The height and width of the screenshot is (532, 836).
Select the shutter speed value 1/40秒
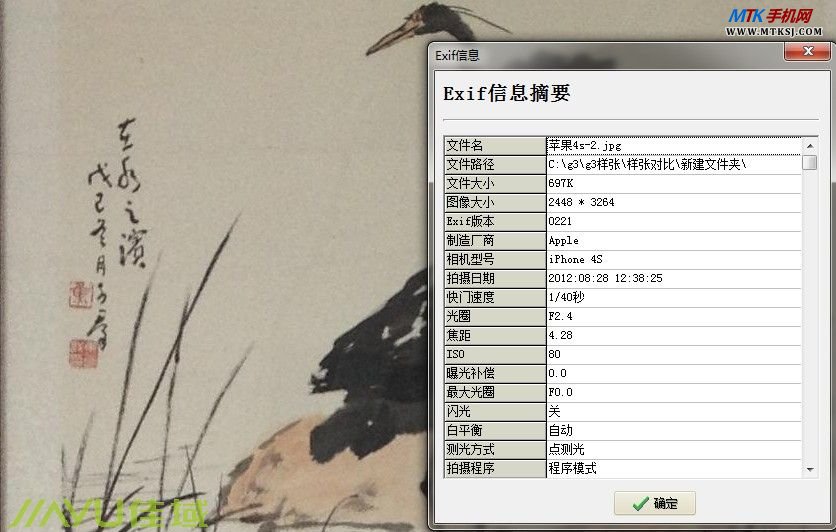pos(674,297)
